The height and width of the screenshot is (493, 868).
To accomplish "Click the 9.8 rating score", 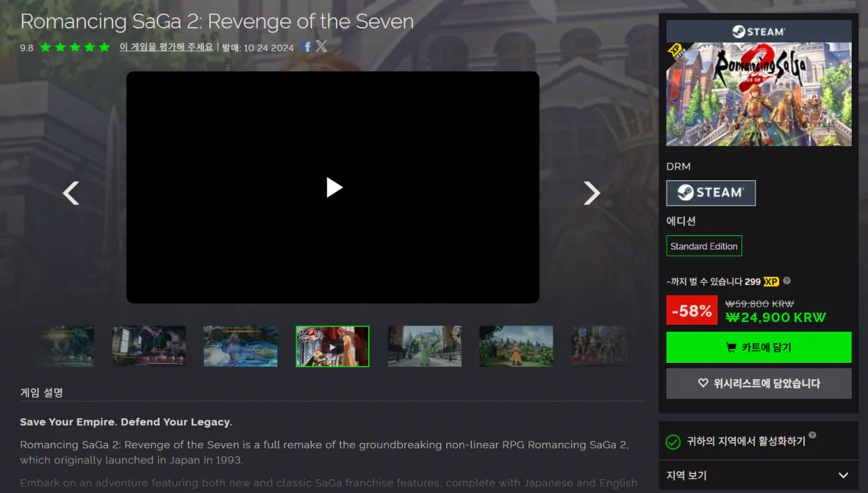I will tap(26, 48).
